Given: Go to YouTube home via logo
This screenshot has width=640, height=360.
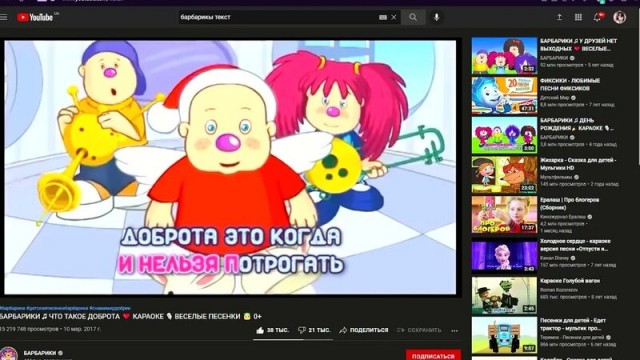Looking at the screenshot, I should pos(36,18).
